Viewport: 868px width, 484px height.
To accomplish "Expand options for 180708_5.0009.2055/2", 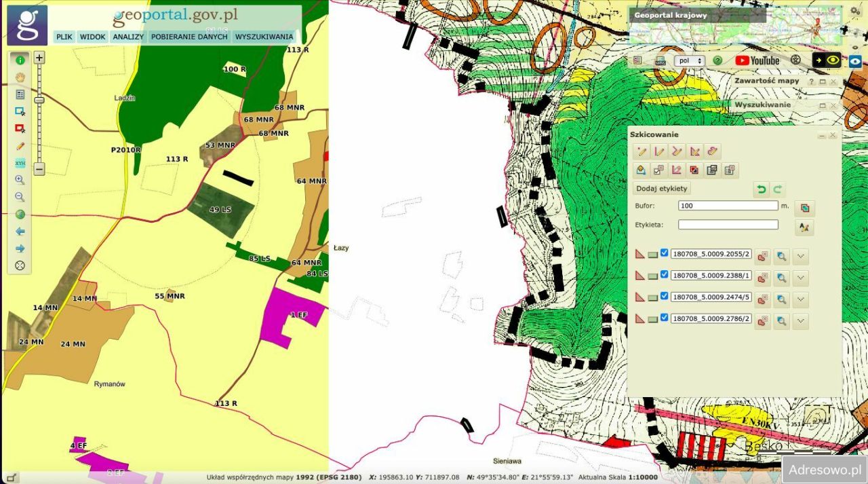I will pos(801,257).
